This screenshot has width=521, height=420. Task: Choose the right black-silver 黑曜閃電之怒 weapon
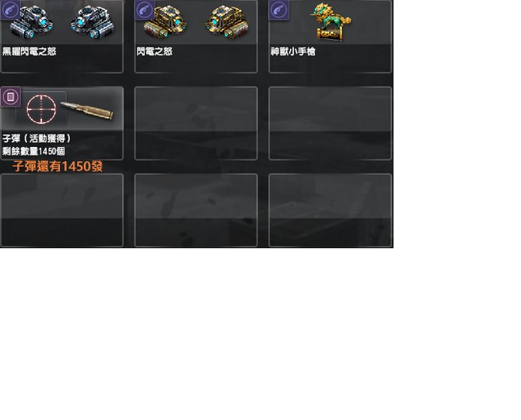pyautogui.click(x=93, y=22)
